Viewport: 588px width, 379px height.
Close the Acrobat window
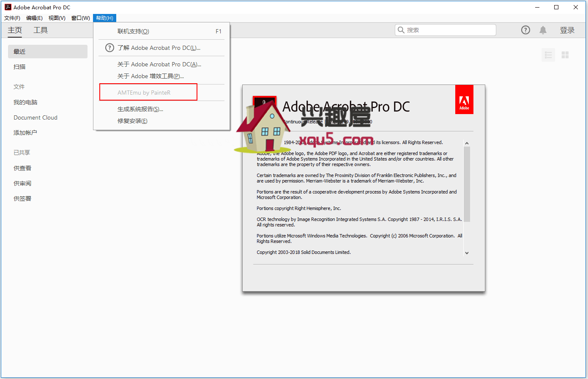pyautogui.click(x=576, y=7)
